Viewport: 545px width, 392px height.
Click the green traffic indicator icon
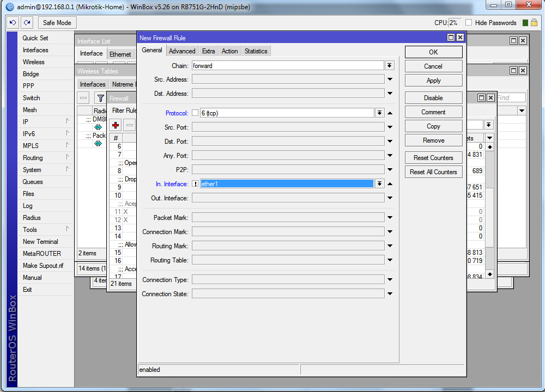coord(525,23)
